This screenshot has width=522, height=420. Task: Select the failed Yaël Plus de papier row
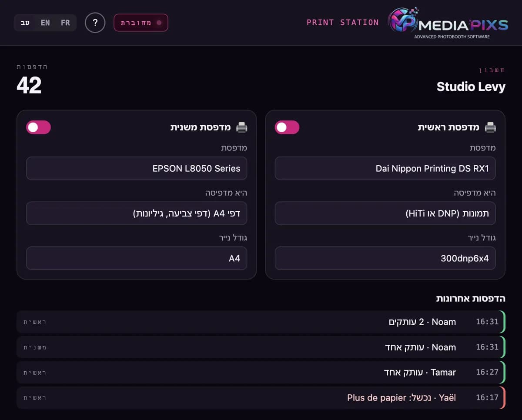click(x=261, y=398)
